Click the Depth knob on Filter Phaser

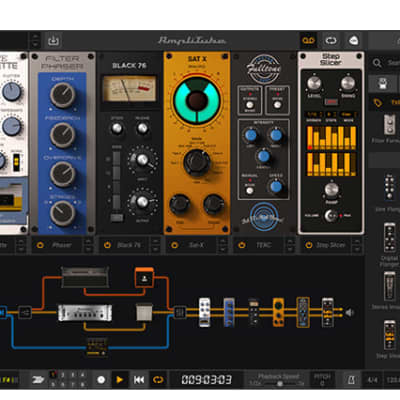coord(62,95)
